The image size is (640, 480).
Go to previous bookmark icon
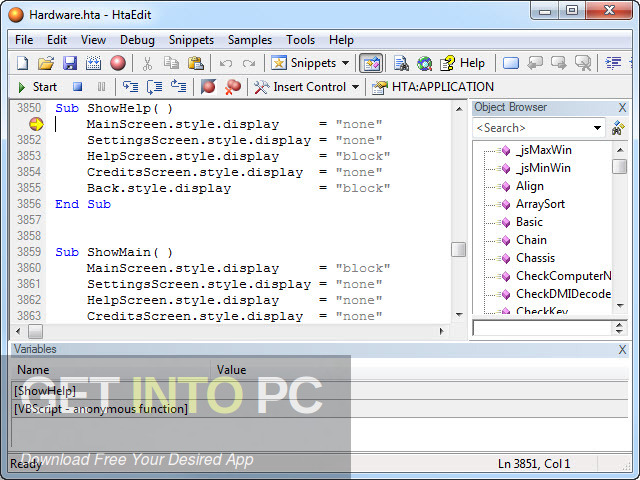(535, 63)
